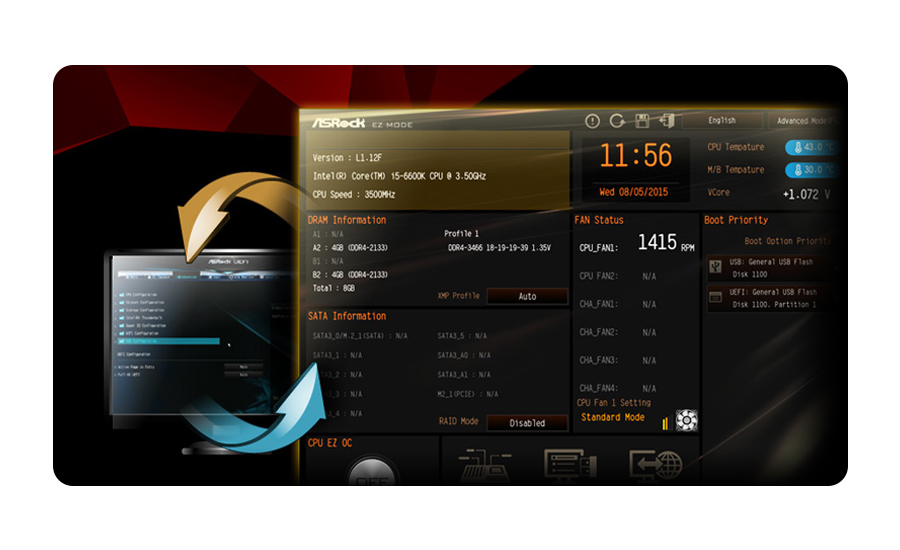Click the exclamation help icon in the top bar
The width and height of the screenshot is (900, 550).
(592, 121)
